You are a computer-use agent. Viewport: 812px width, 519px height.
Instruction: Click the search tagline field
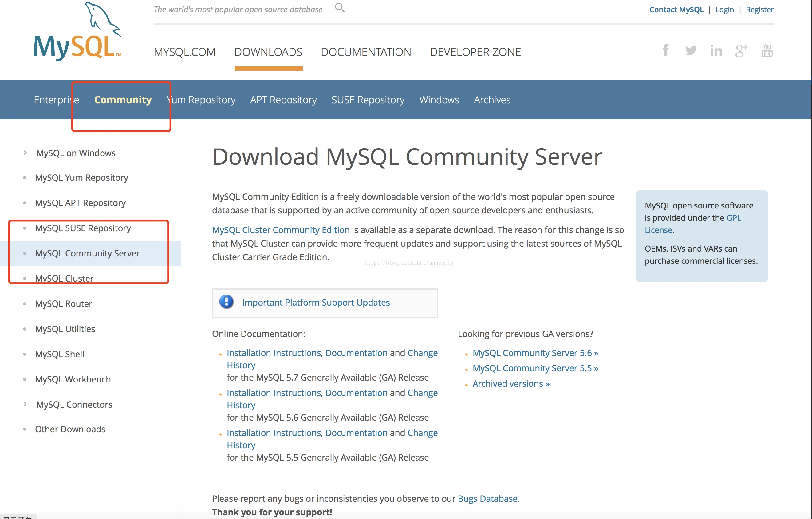(238, 10)
